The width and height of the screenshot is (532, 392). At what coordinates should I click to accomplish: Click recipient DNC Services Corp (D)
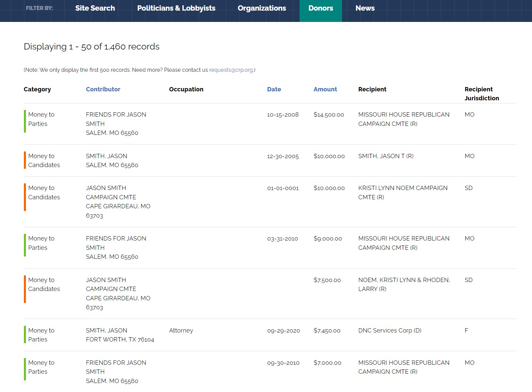[390, 331]
